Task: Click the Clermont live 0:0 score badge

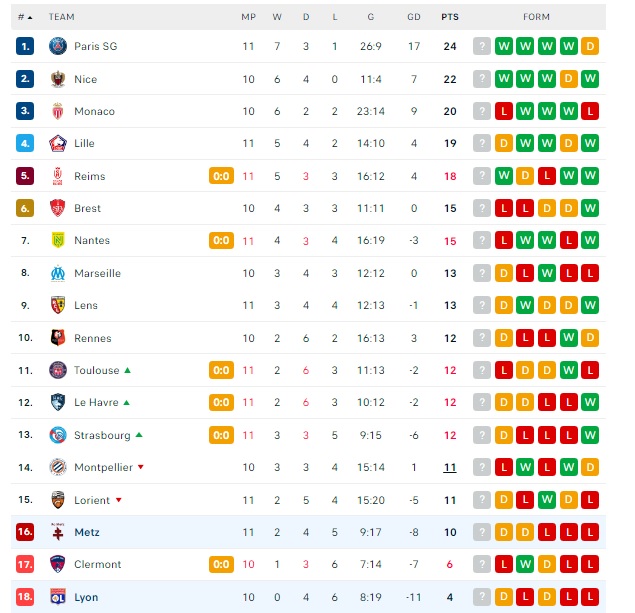Action: [x=221, y=564]
